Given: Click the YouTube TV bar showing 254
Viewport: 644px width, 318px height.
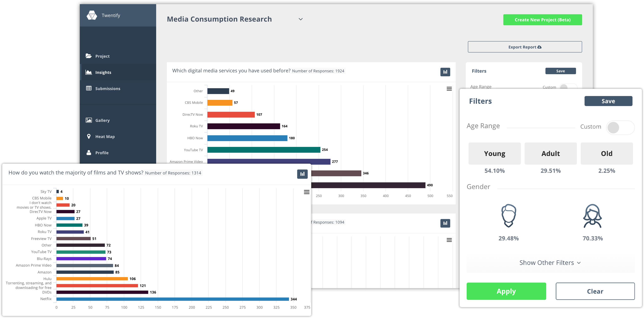Looking at the screenshot, I should (264, 150).
